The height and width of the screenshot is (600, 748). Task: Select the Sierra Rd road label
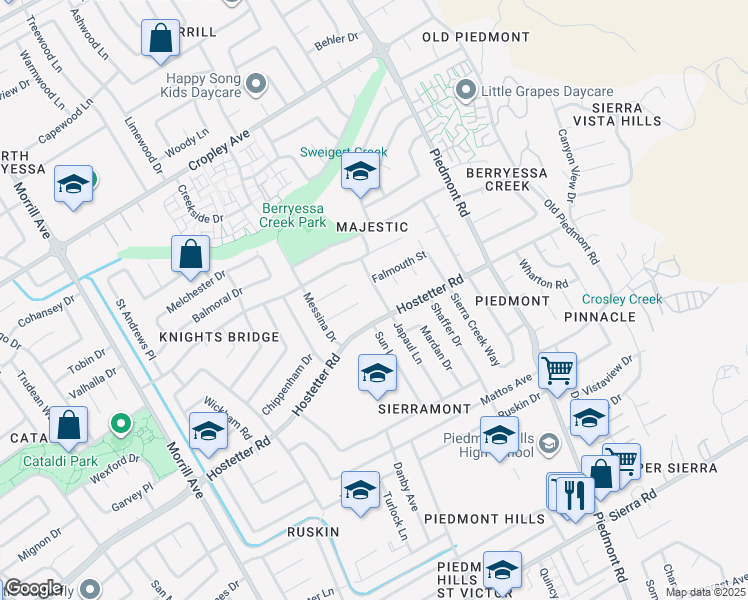633,505
